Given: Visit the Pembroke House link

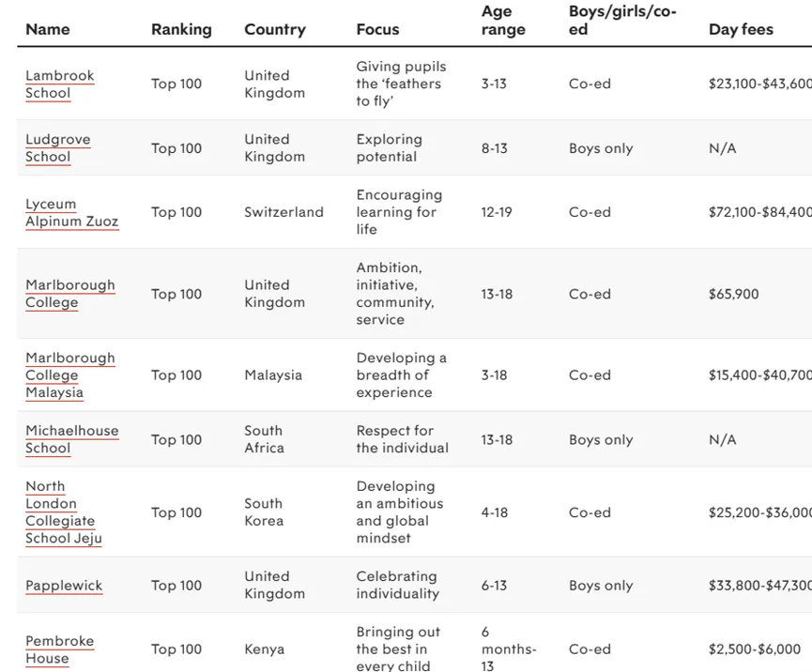Looking at the screenshot, I should (x=59, y=649).
